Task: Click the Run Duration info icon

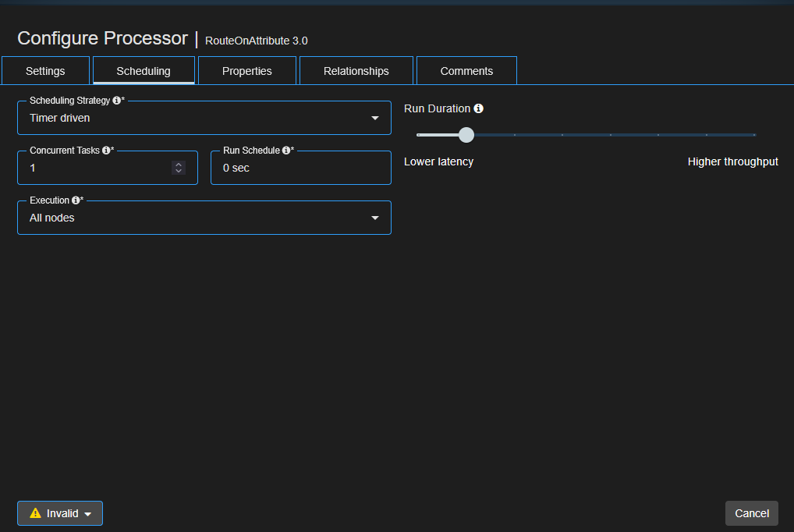Action: pos(478,108)
